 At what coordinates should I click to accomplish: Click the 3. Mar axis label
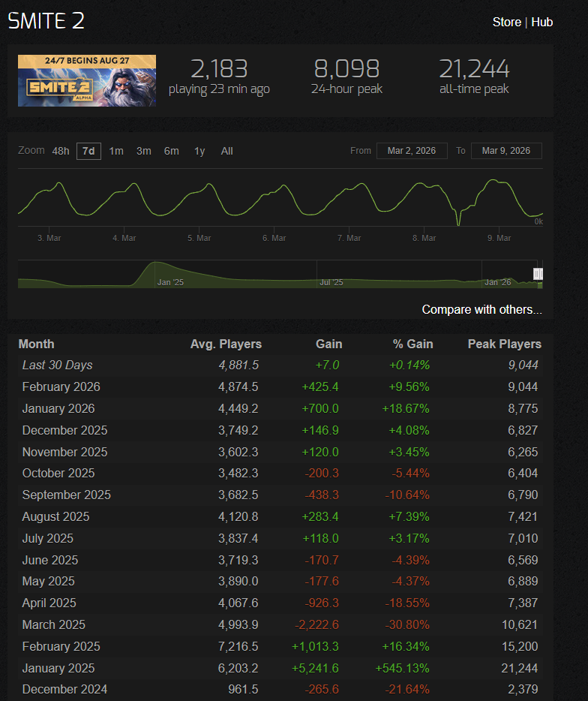[x=49, y=238]
